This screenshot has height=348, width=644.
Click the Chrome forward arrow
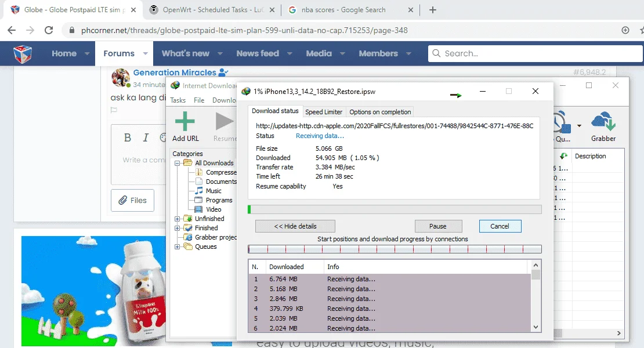click(30, 30)
